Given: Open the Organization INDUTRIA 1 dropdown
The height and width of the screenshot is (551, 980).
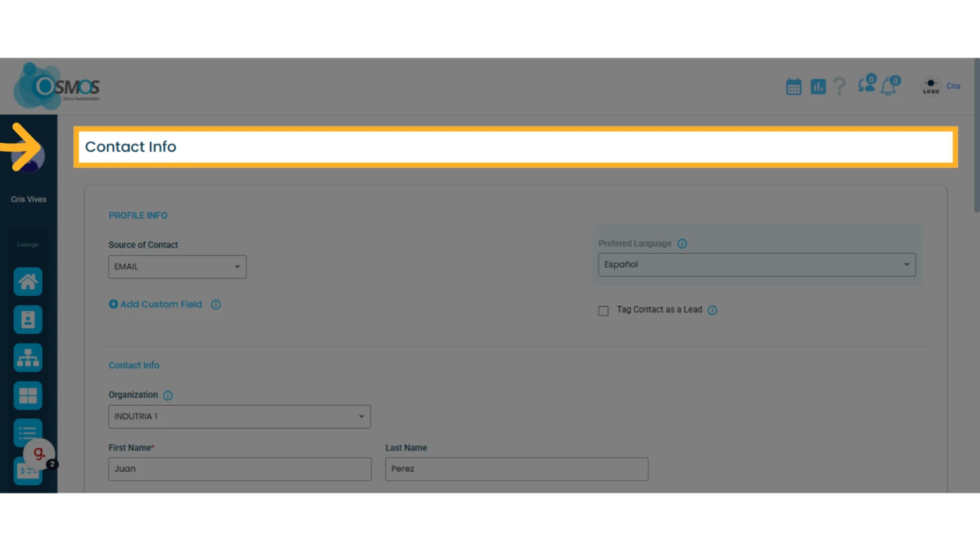Looking at the screenshot, I should (239, 416).
